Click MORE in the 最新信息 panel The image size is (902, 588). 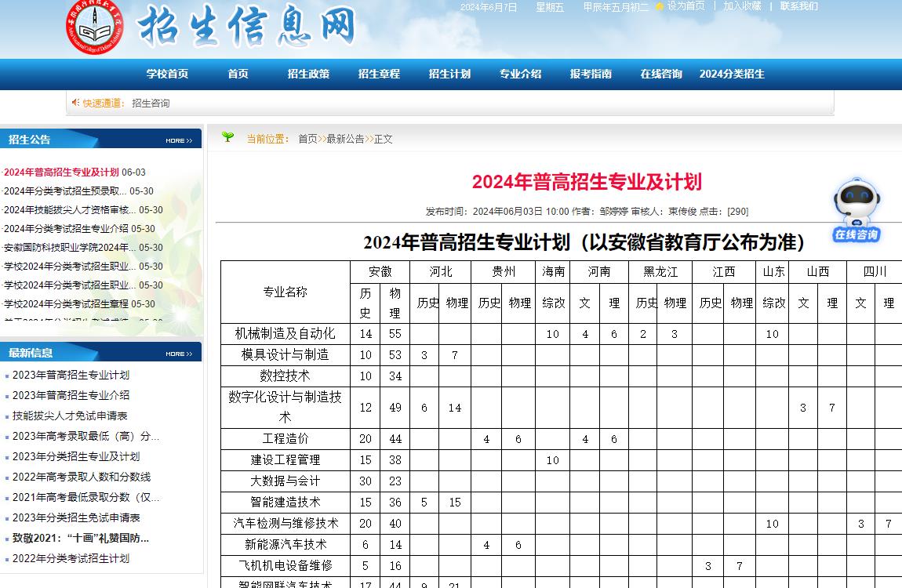pyautogui.click(x=179, y=354)
